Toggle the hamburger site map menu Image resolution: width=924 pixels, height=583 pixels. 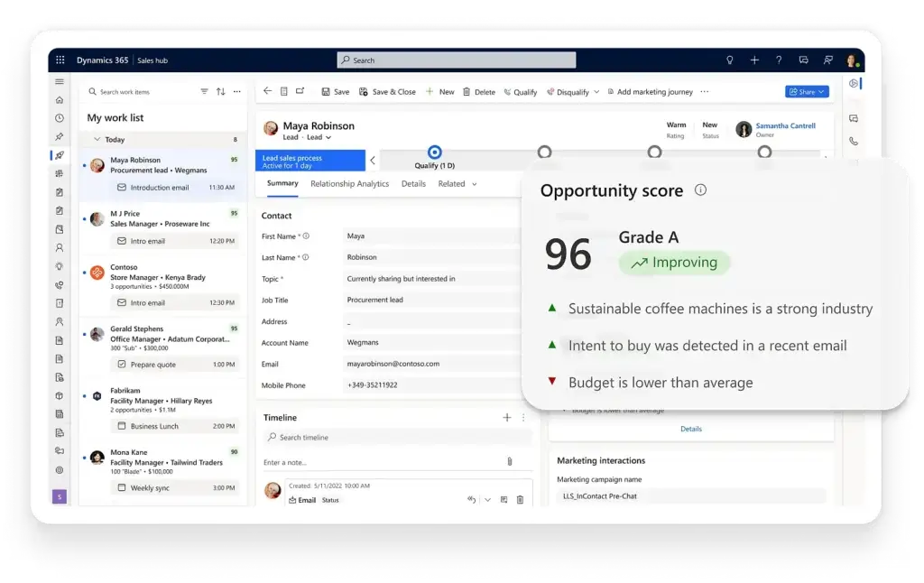[x=60, y=81]
